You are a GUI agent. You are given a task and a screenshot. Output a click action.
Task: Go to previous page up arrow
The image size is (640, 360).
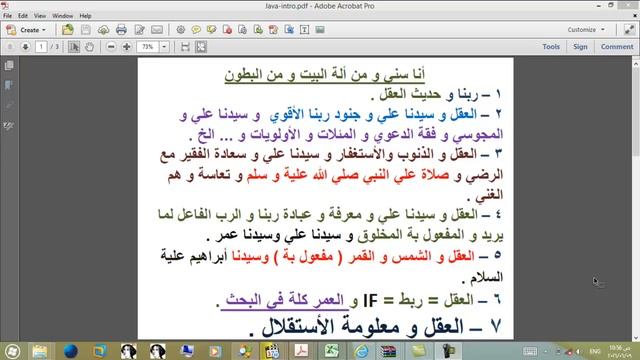coord(10,47)
